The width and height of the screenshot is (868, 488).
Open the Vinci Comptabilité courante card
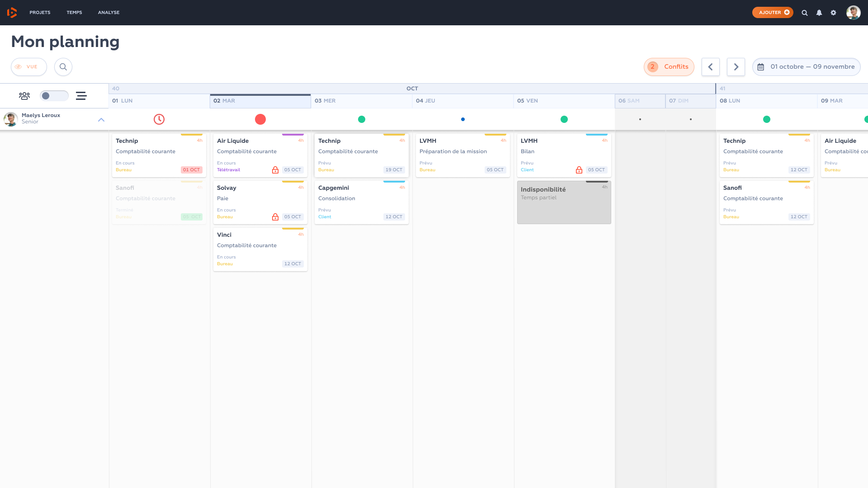click(260, 249)
